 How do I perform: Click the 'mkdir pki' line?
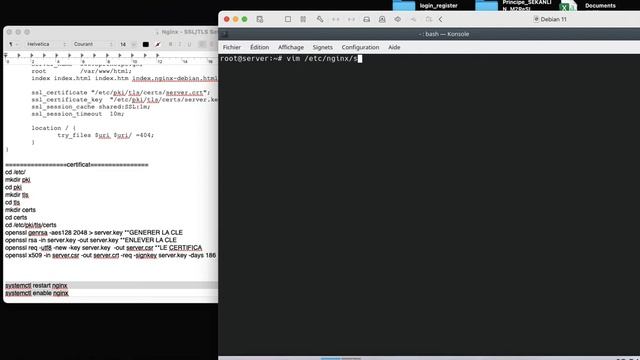click(x=18, y=180)
